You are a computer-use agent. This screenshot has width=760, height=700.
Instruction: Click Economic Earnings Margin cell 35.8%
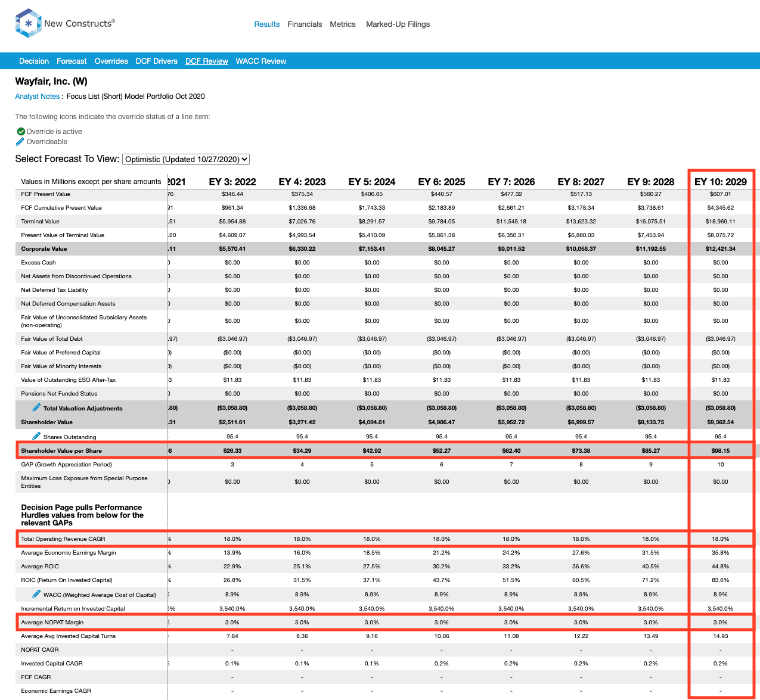(721, 553)
